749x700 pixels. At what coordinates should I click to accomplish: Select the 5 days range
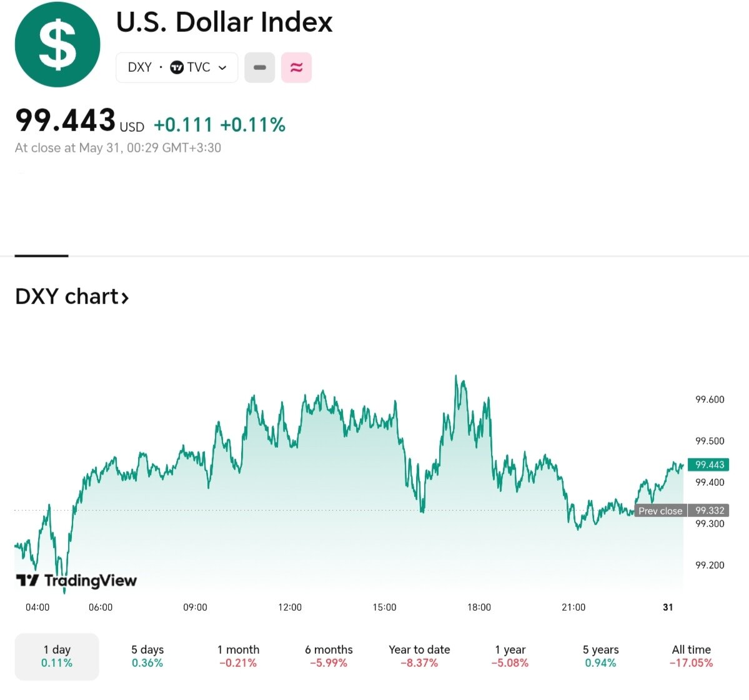click(147, 656)
